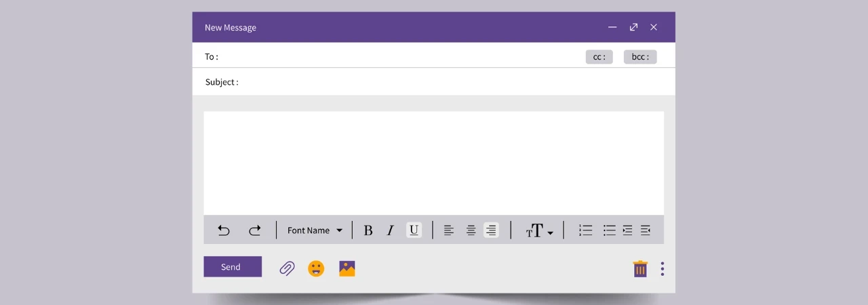The image size is (868, 305).
Task: Toggle italic formatting
Action: pos(390,230)
